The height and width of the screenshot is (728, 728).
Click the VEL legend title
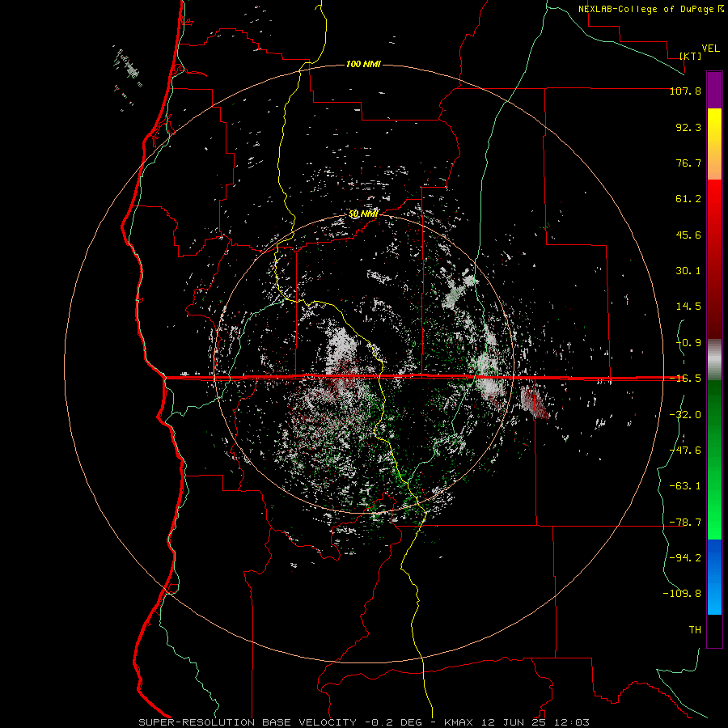(x=710, y=49)
